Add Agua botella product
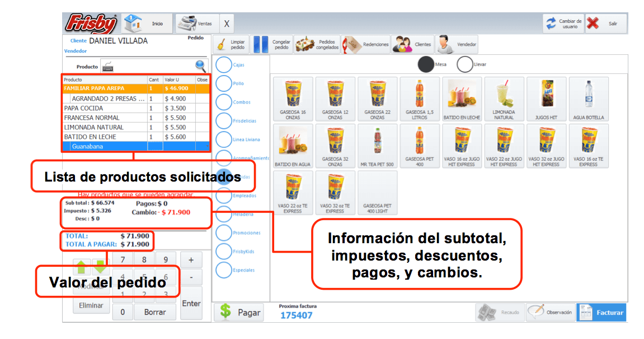644x339 pixels. 589,99
